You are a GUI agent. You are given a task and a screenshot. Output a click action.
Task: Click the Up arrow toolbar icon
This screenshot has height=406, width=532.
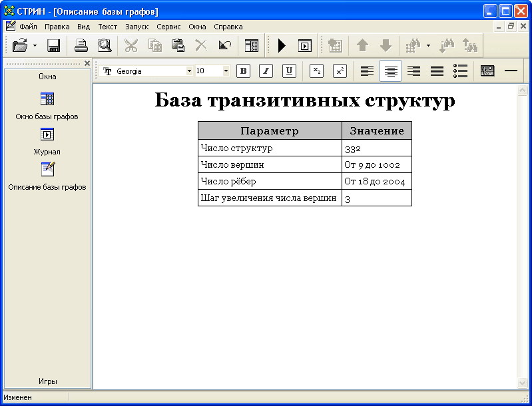pyautogui.click(x=362, y=45)
